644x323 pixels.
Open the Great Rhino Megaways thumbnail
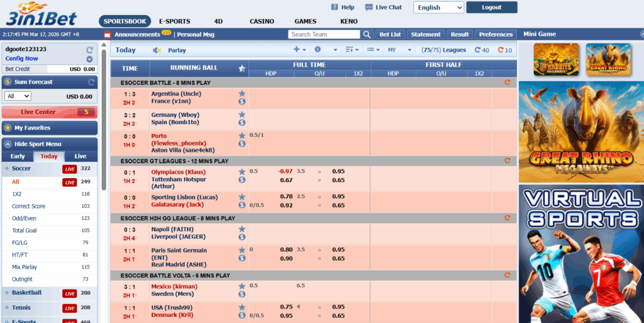[x=608, y=59]
